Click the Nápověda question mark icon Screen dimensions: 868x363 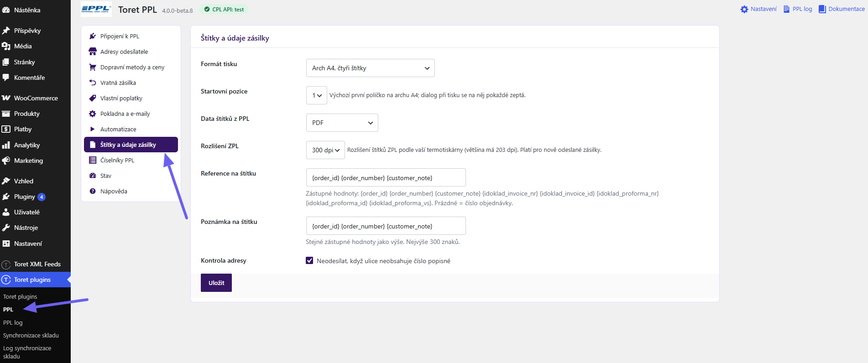93,191
